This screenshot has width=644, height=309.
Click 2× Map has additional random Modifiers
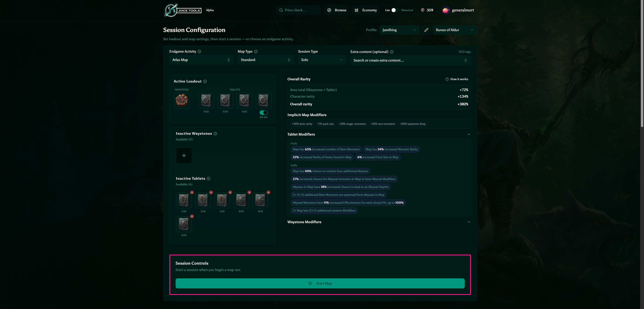324,211
